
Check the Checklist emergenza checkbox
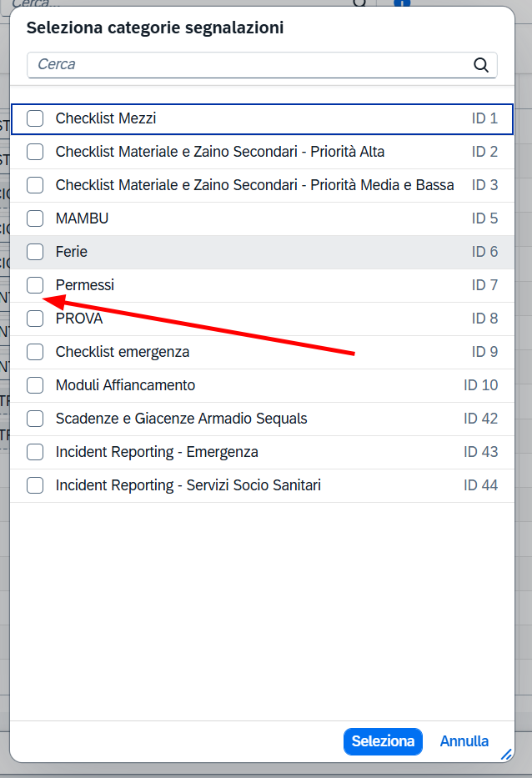tap(35, 352)
